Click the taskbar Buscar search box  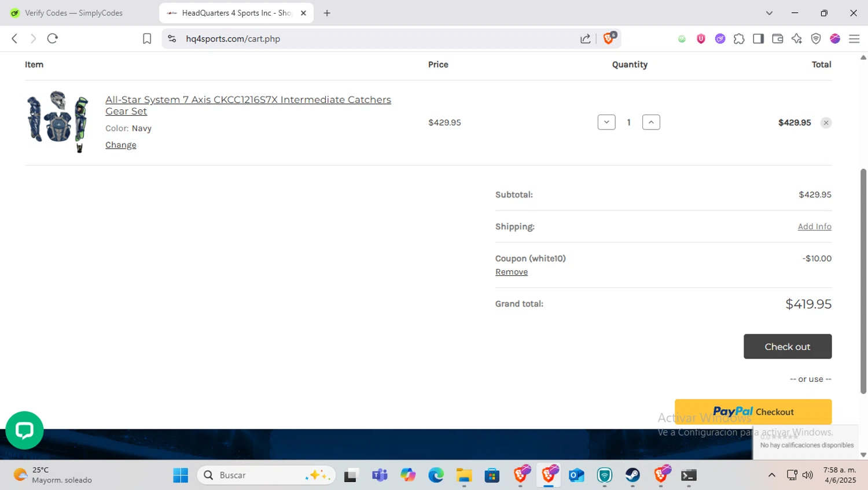(266, 475)
